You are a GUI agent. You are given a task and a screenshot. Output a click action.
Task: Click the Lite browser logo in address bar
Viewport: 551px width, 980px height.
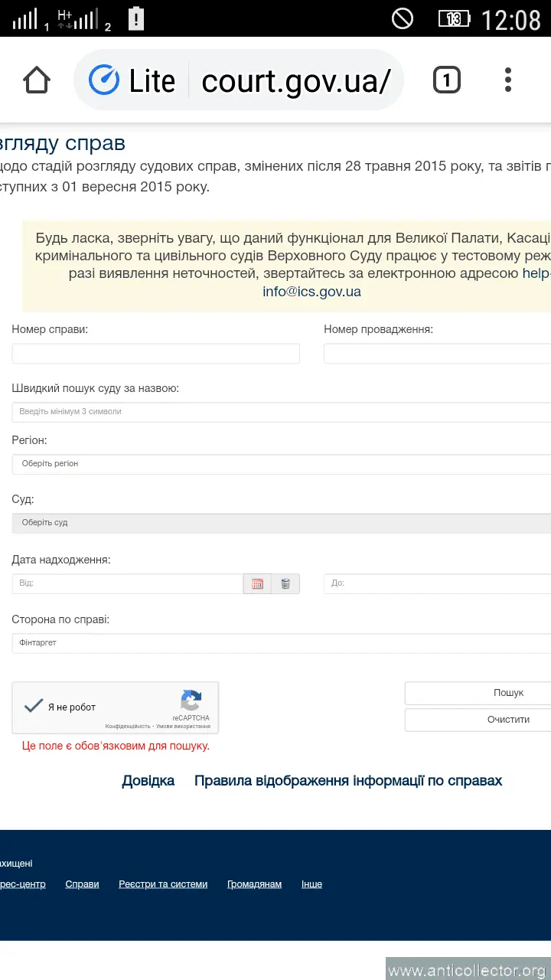103,79
